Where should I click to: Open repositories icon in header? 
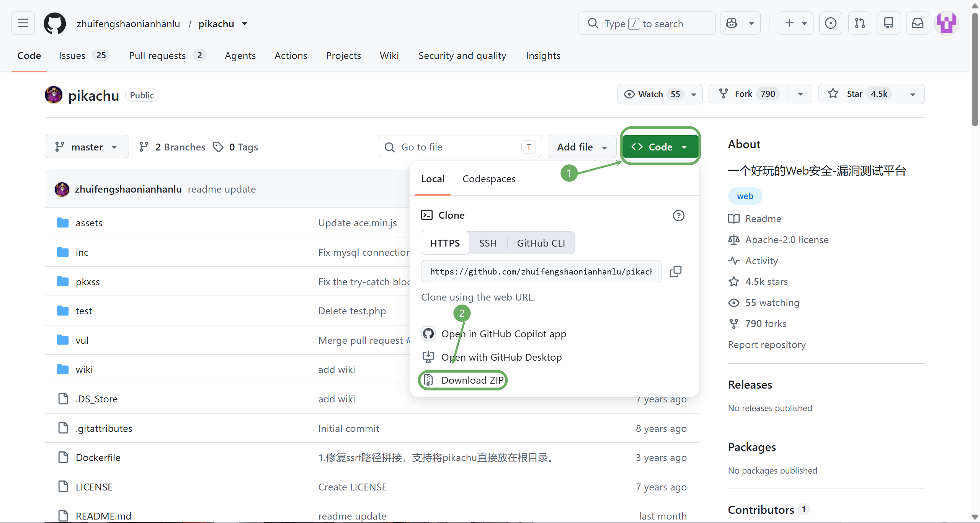(889, 23)
